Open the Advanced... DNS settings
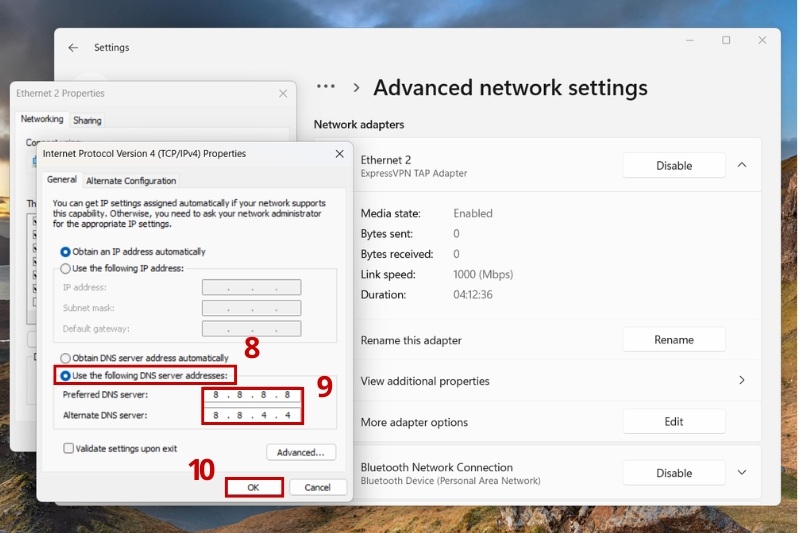This screenshot has width=800, height=533. 301,452
